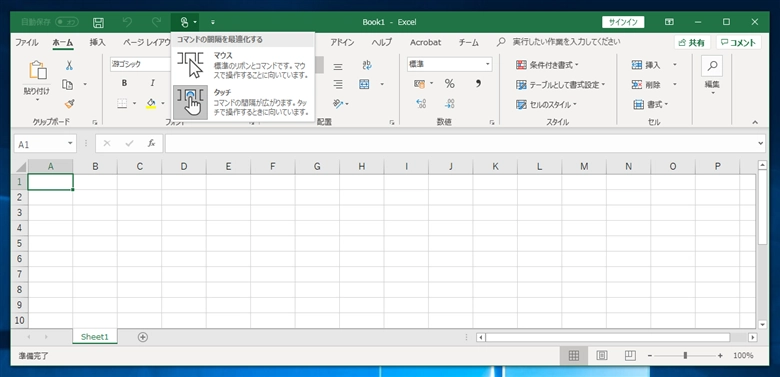Switch to the ヘルプ tab
The width and height of the screenshot is (780, 377).
(382, 43)
